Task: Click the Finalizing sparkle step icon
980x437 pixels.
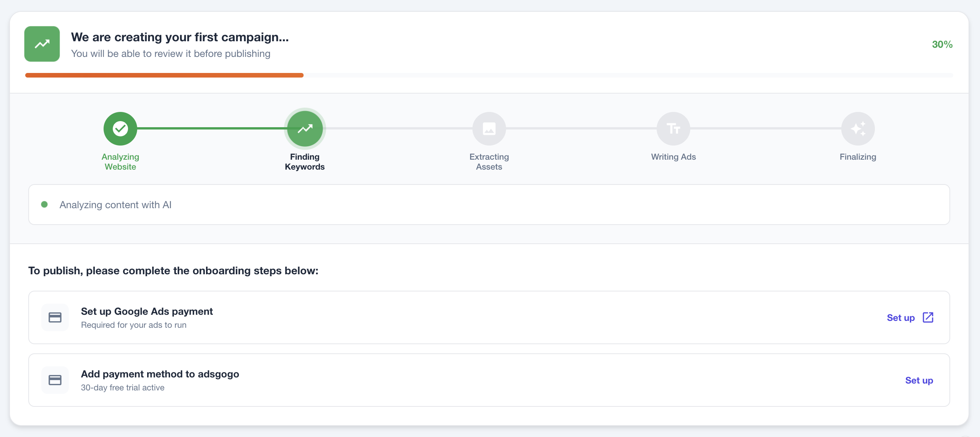Action: [x=858, y=128]
